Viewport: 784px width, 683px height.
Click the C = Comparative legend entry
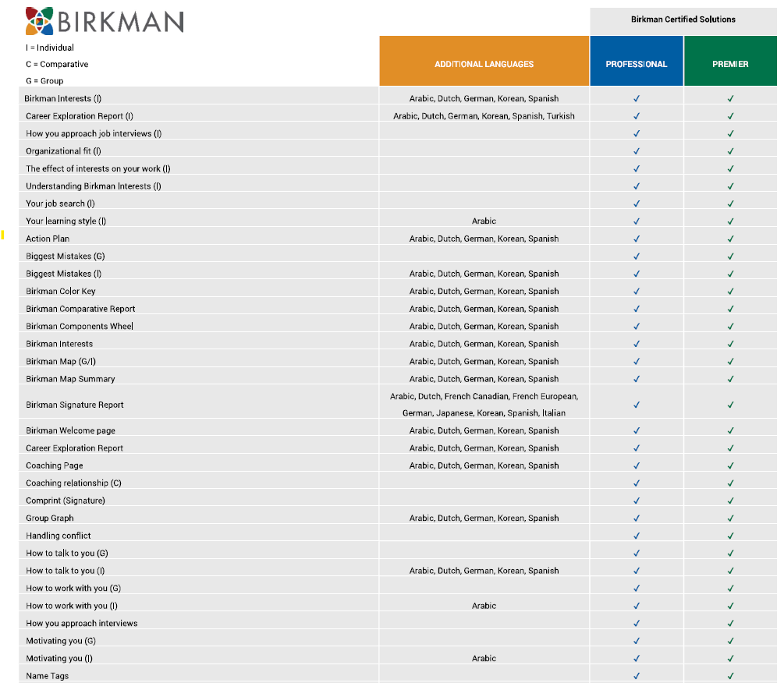[x=57, y=64]
